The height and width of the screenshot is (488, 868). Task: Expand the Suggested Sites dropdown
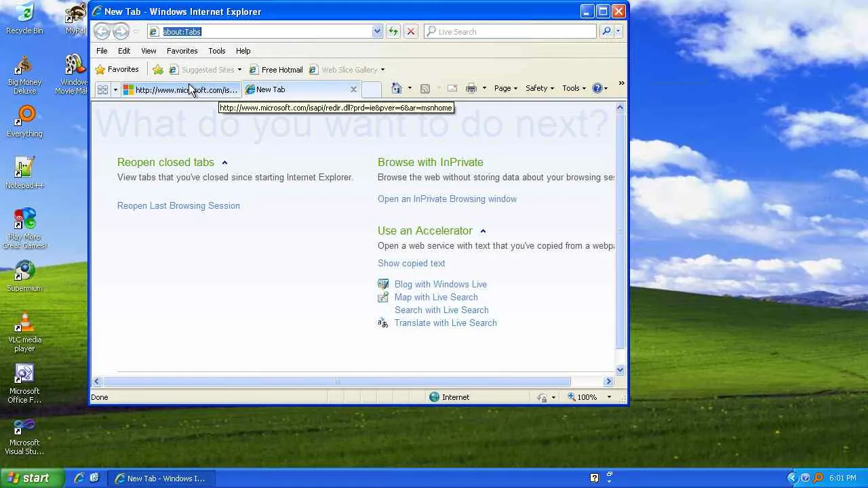coord(239,70)
